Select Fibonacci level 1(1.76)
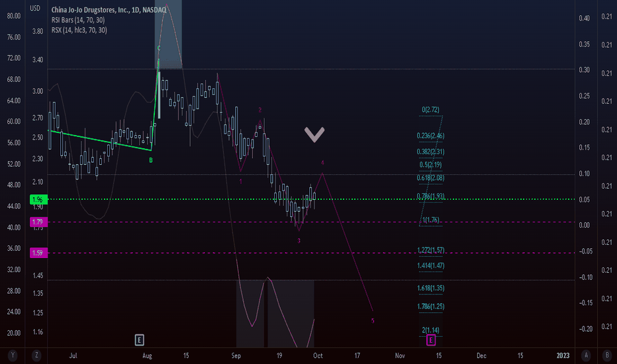Screen dimensions: 617x364 [x=430, y=220]
